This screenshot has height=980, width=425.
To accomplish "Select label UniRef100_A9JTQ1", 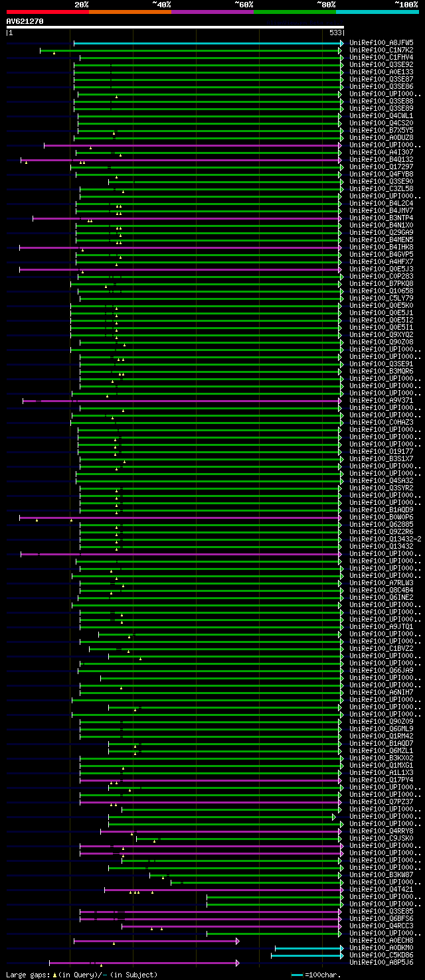I will pyautogui.click(x=381, y=626).
